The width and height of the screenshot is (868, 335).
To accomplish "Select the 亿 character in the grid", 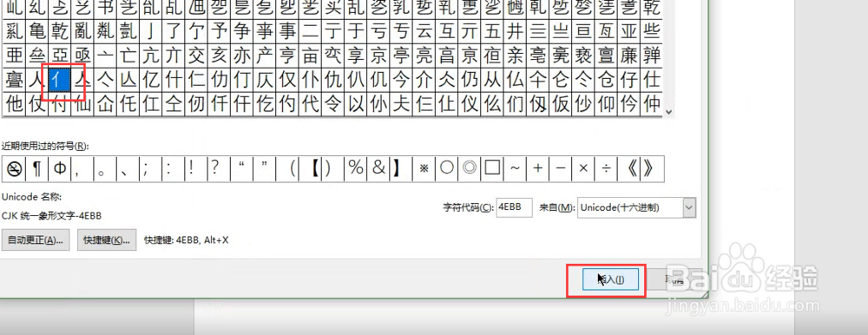I will point(150,81).
